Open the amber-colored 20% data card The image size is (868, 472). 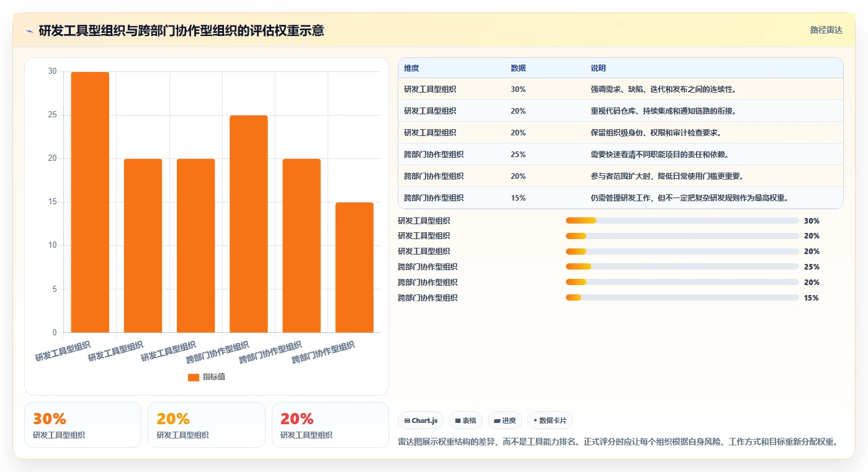(207, 425)
